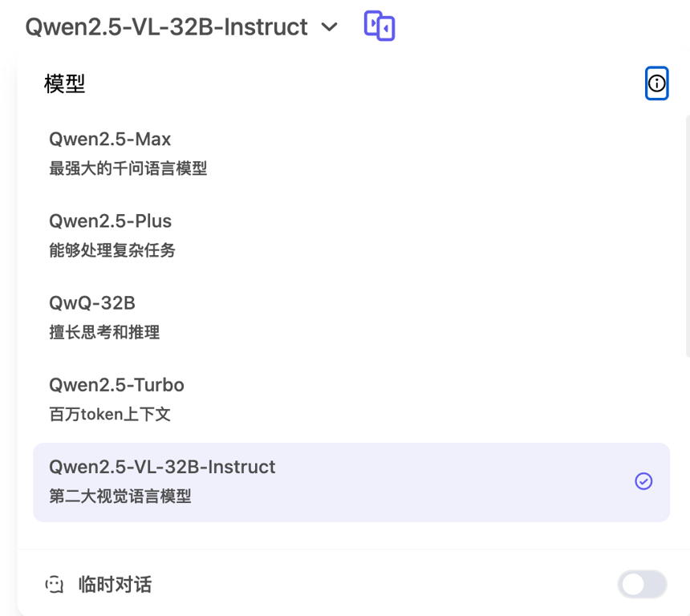
Task: Click the temporary chat face icon
Action: pos(54,585)
